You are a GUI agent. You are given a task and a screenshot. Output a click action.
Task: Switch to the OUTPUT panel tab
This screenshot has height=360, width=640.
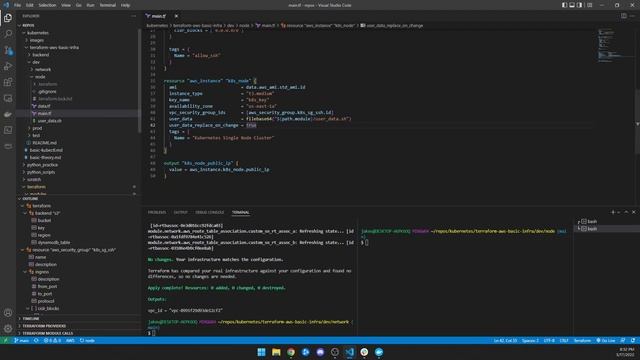click(180, 212)
